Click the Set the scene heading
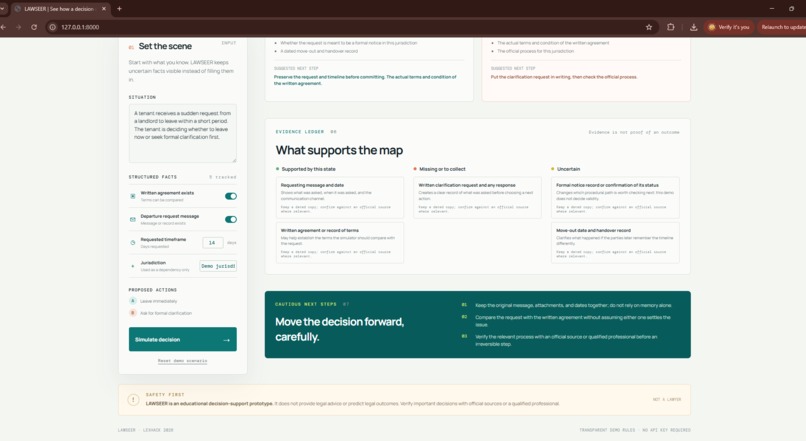 (165, 46)
